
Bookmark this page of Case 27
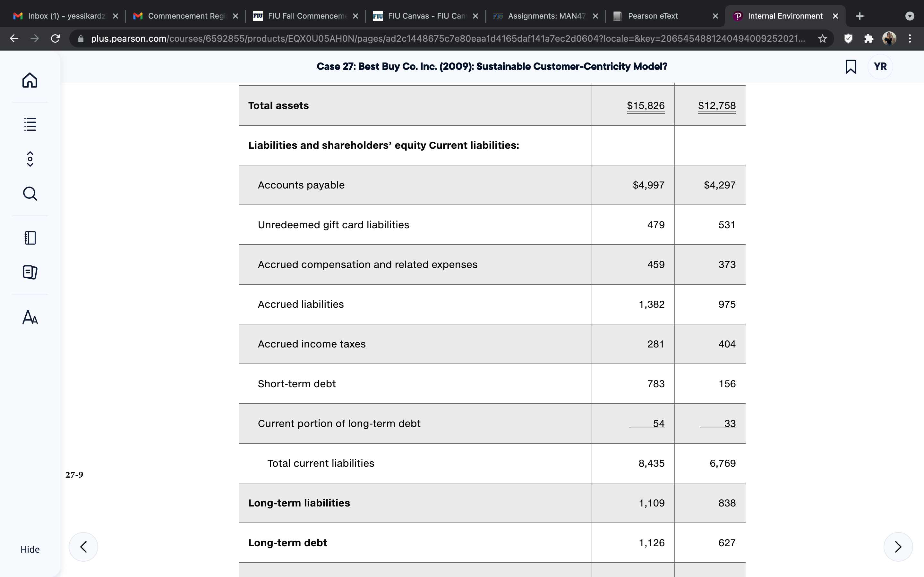point(850,66)
